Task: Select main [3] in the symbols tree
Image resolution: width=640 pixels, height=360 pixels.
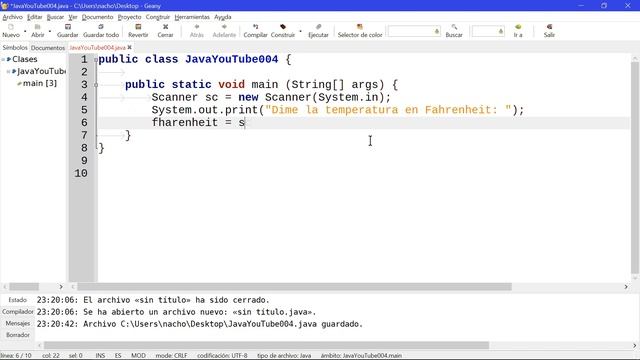Action: tap(40, 83)
